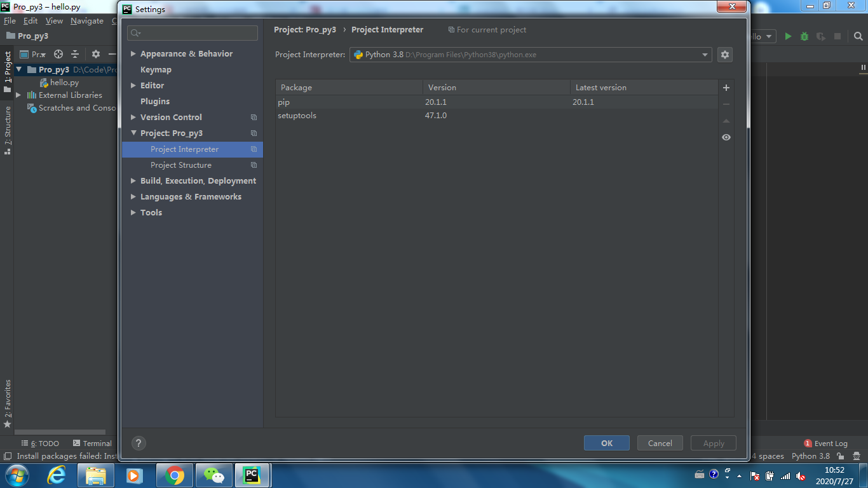Open the Navigate menu

click(x=87, y=21)
